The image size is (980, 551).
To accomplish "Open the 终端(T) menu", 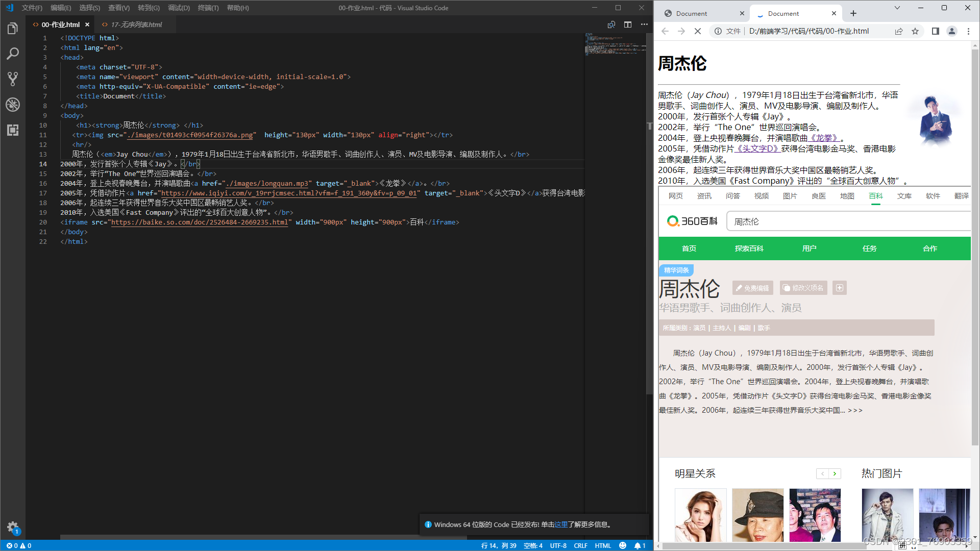I will [x=208, y=8].
